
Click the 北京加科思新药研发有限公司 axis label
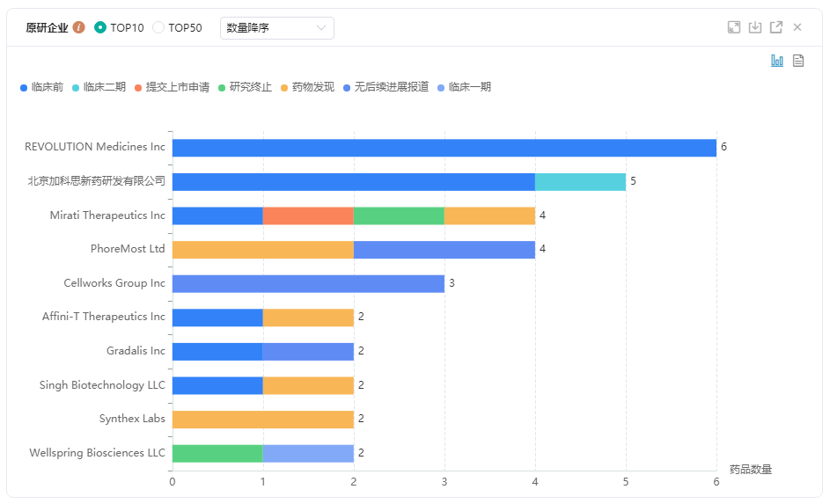[97, 181]
